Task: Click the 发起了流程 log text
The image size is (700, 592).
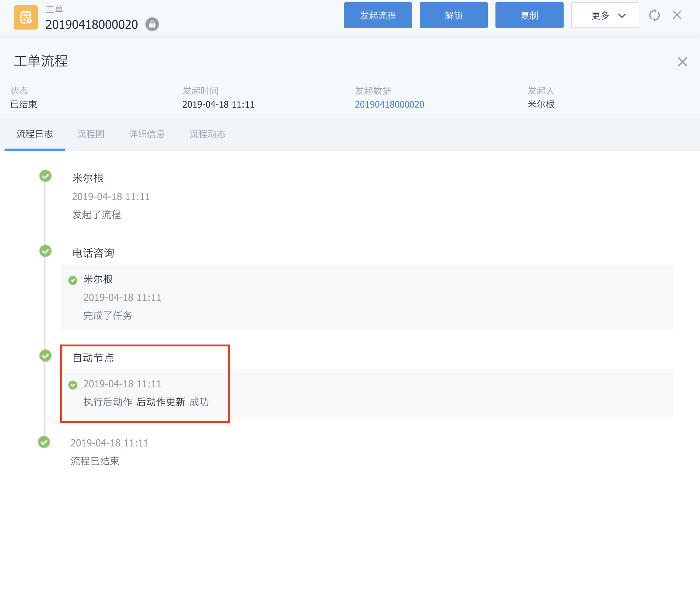Action: point(97,215)
